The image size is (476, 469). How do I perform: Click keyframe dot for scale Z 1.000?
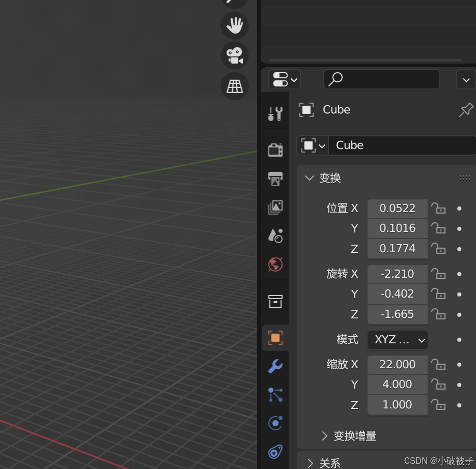point(459,405)
